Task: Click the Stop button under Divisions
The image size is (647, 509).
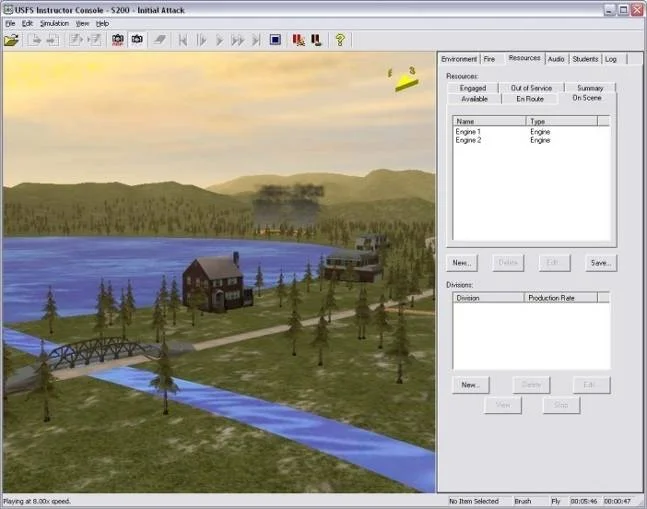Action: tap(561, 405)
